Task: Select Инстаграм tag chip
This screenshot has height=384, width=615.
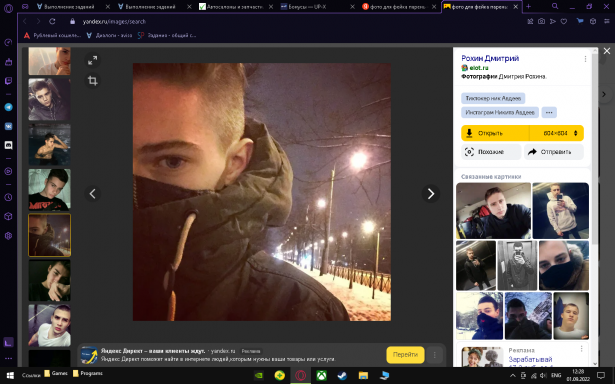Action: coord(500,113)
